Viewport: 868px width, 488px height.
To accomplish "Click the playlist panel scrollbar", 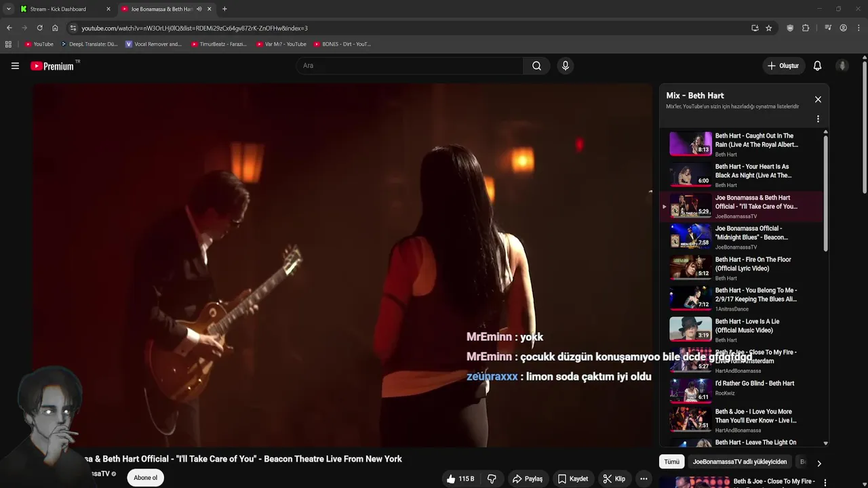I will coord(825,193).
